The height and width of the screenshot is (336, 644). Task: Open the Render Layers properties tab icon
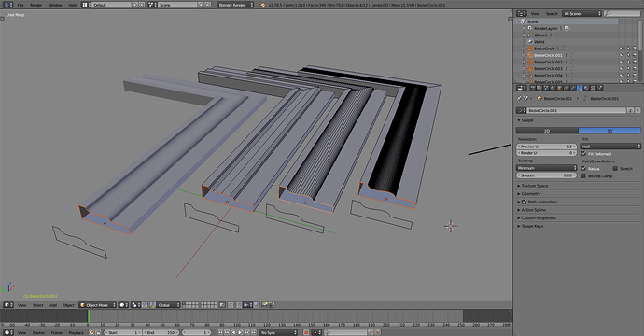(x=539, y=88)
